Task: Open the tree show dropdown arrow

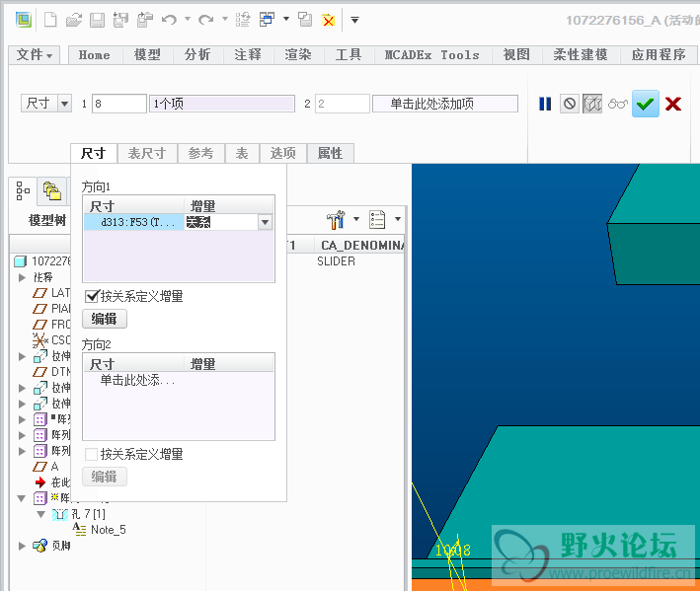Action: coord(397,219)
